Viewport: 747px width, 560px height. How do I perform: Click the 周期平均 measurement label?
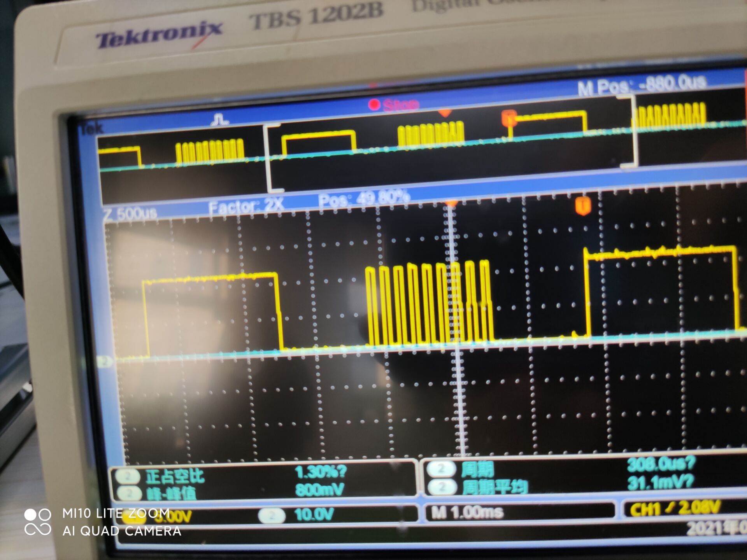click(x=495, y=487)
